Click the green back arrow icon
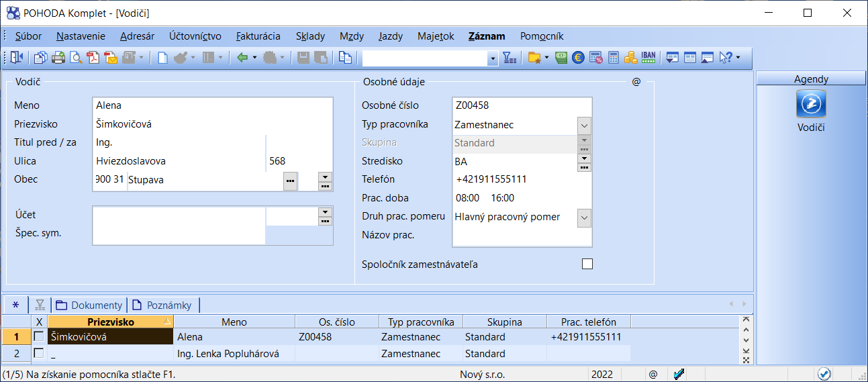868x382 pixels. pos(242,58)
